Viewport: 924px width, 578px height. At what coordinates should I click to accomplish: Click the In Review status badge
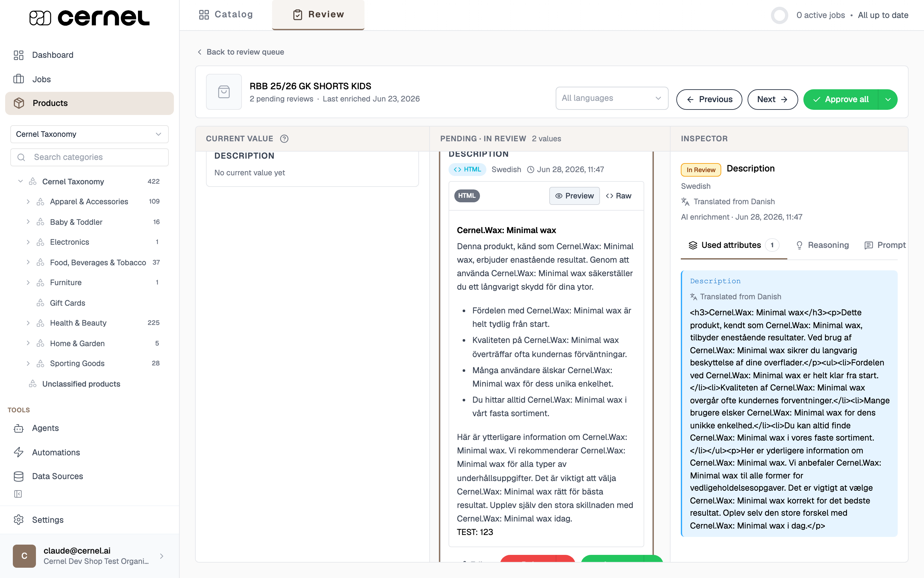[x=701, y=170]
